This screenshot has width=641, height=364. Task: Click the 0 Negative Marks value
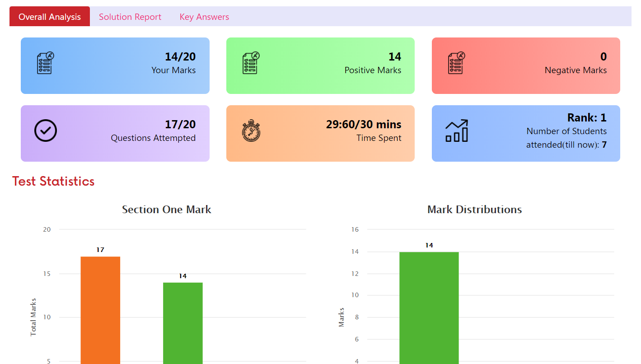pos(604,56)
